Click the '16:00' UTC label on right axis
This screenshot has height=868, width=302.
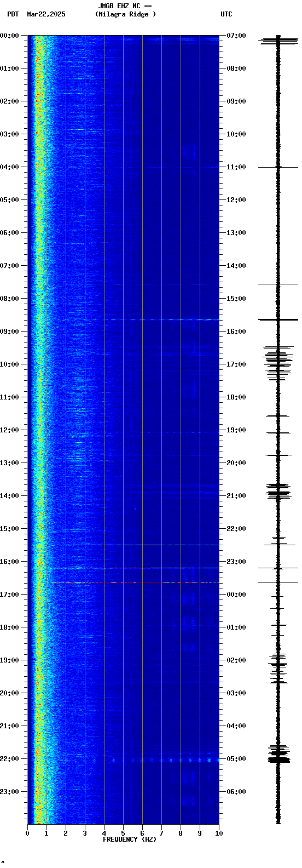236,332
